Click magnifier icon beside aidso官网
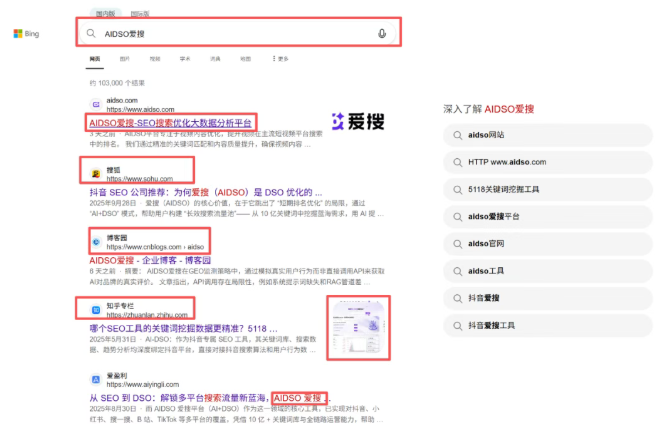Viewport: 668px width, 434px height. [x=458, y=244]
